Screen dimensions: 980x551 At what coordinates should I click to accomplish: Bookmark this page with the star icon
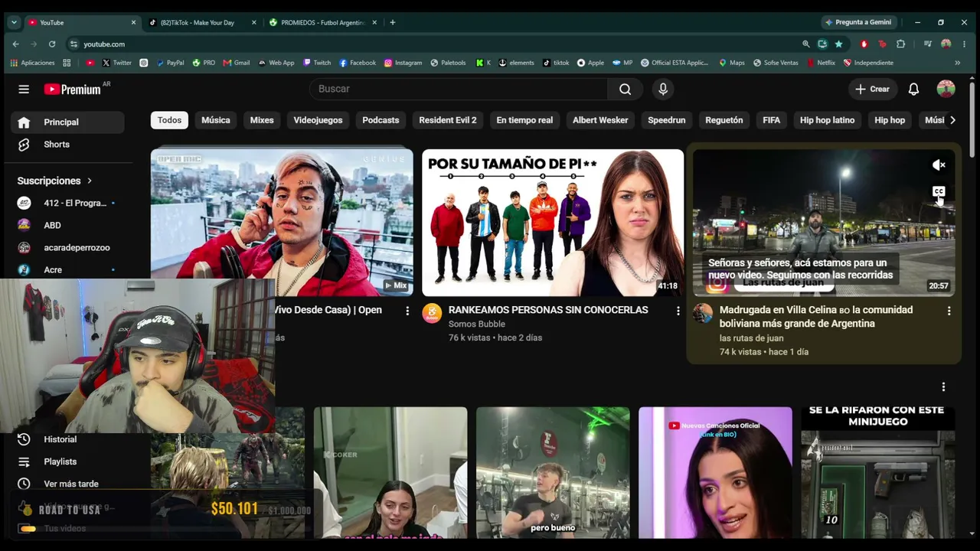(x=839, y=44)
